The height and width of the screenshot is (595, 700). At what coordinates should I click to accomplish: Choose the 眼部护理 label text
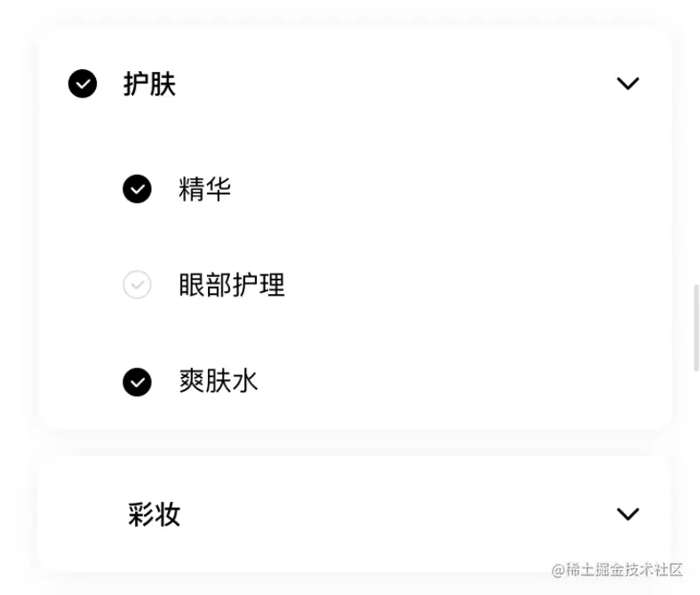(232, 285)
